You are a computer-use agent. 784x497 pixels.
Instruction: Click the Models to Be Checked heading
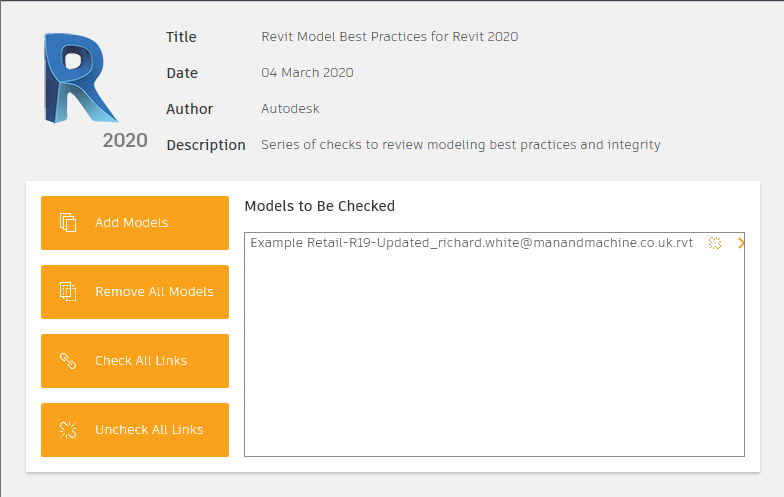click(320, 206)
